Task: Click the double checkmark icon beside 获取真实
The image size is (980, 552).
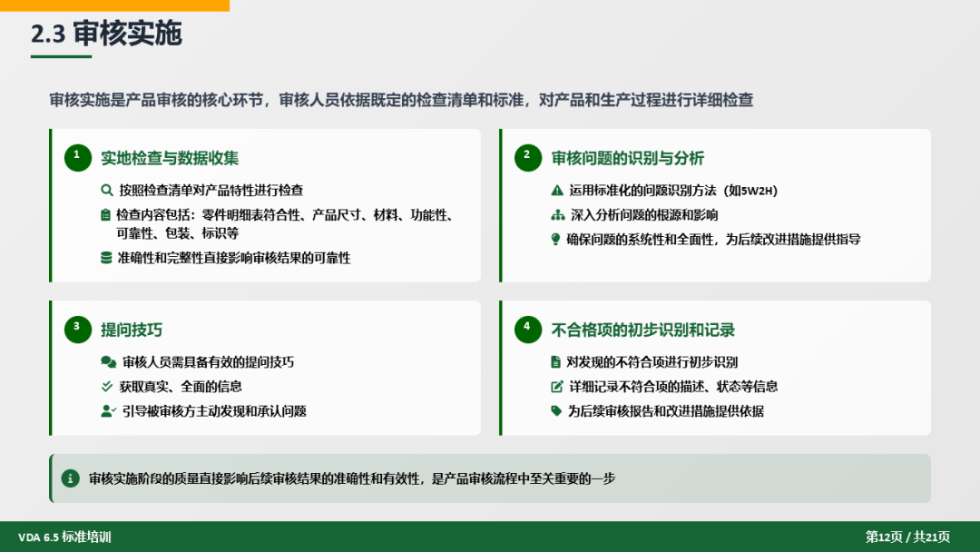Action: click(x=107, y=387)
